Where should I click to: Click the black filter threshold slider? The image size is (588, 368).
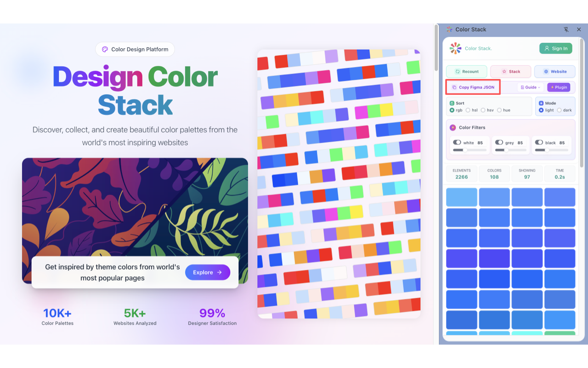coord(551,150)
